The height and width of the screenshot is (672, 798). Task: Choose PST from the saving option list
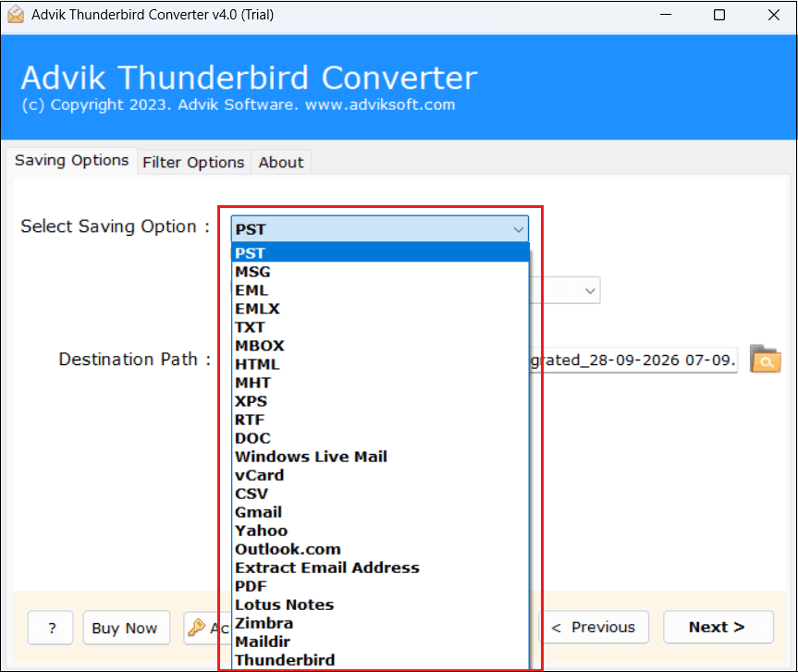click(381, 253)
